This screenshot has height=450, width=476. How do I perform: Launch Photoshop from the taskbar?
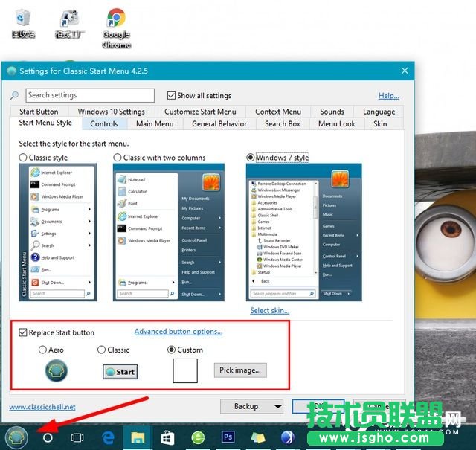[x=228, y=437]
